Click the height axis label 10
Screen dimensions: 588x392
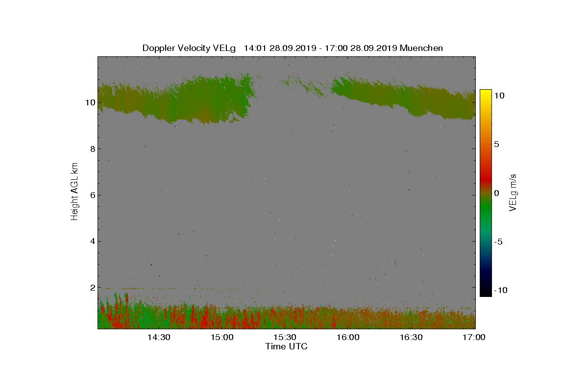[90, 102]
